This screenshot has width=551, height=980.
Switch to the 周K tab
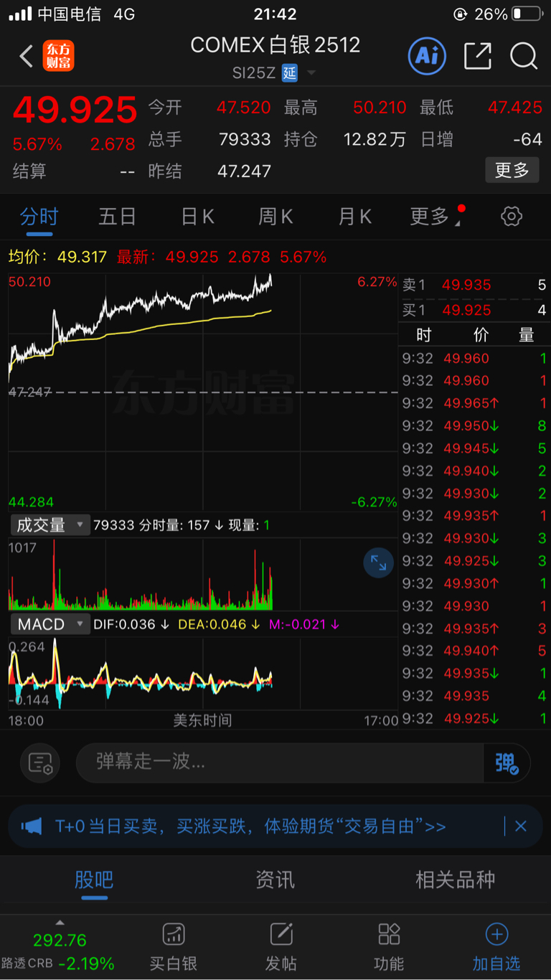coord(275,216)
